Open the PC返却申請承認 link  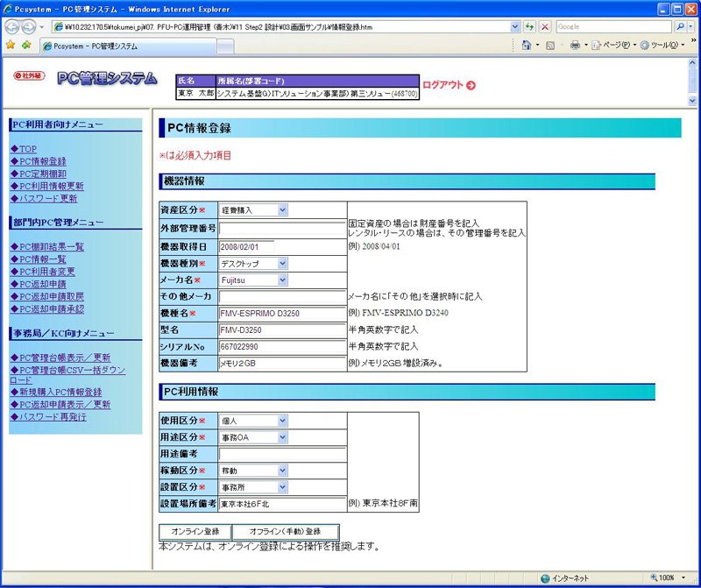[47, 309]
